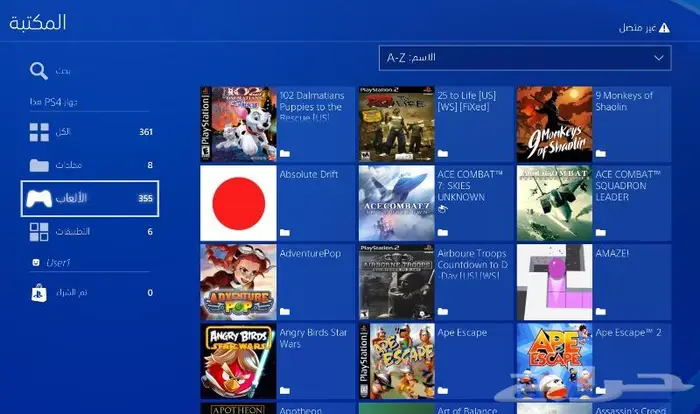Select the 9 Monkeys of Shaolin cover
700x414 pixels.
click(x=554, y=124)
